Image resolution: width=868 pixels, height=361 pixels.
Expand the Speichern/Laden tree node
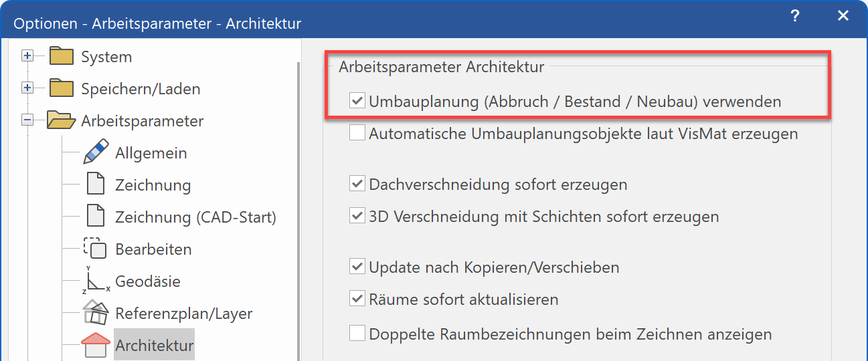27,88
